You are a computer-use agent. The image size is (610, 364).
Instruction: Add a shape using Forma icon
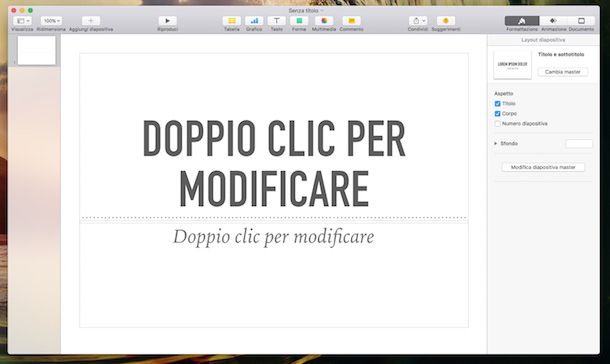coord(299,21)
